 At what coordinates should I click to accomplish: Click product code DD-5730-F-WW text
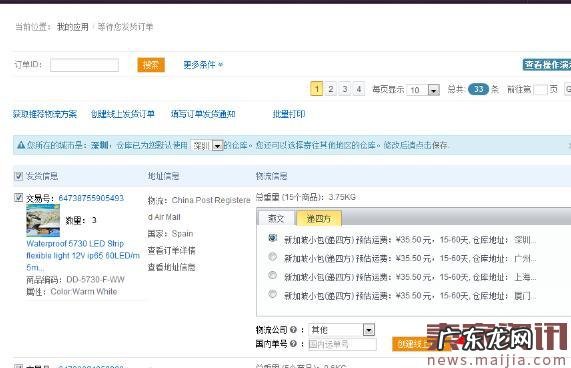(x=95, y=280)
